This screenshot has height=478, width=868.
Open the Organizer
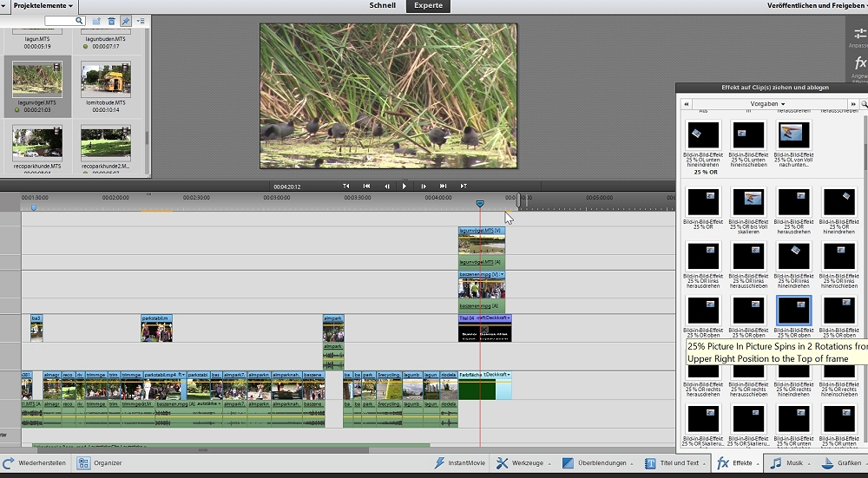(100, 463)
